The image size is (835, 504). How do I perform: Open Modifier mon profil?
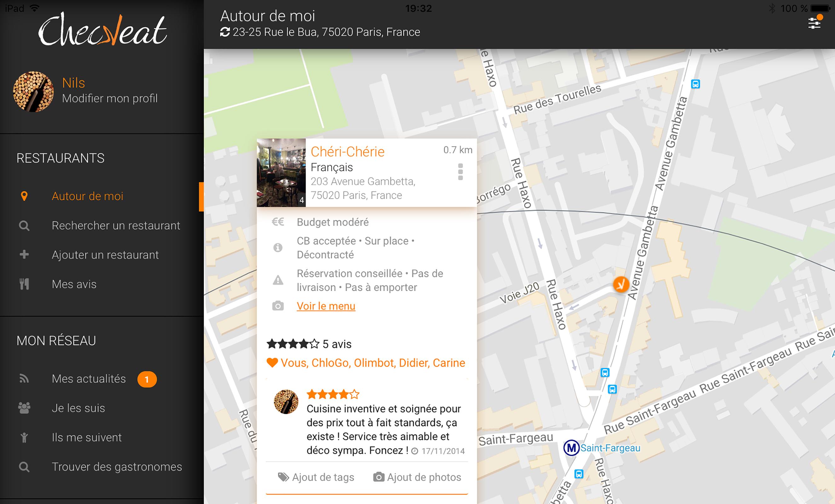(110, 99)
